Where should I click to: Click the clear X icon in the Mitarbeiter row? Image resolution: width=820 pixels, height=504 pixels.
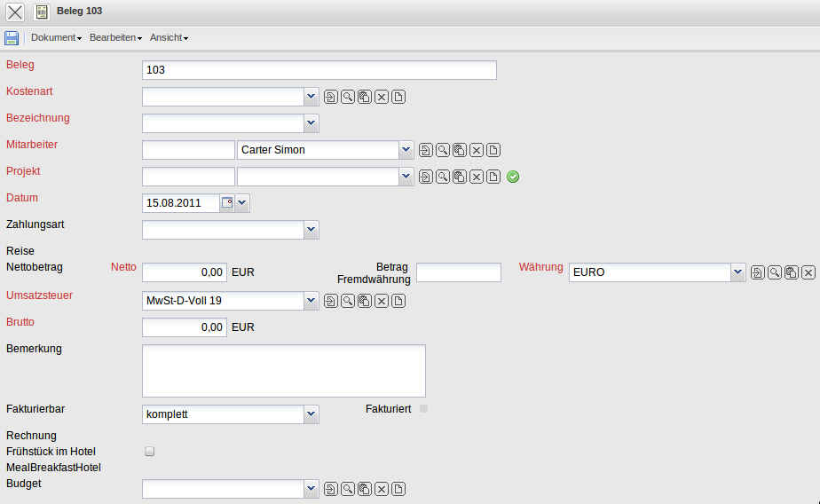click(477, 150)
